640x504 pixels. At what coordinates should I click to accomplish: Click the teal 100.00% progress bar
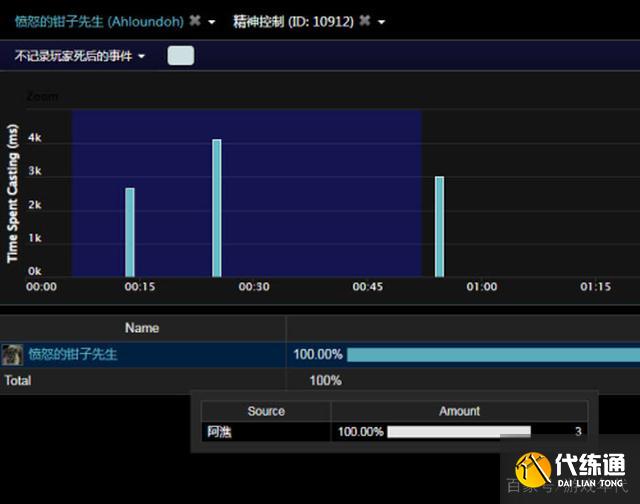point(492,354)
